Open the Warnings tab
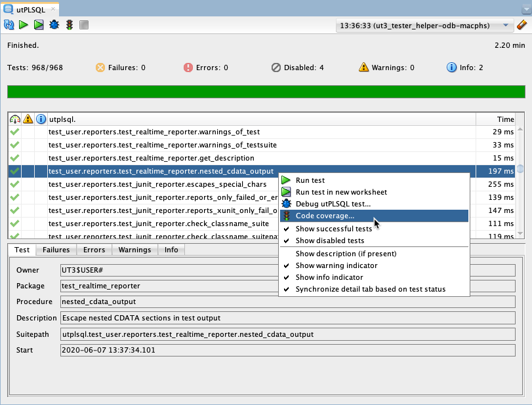 pos(134,250)
